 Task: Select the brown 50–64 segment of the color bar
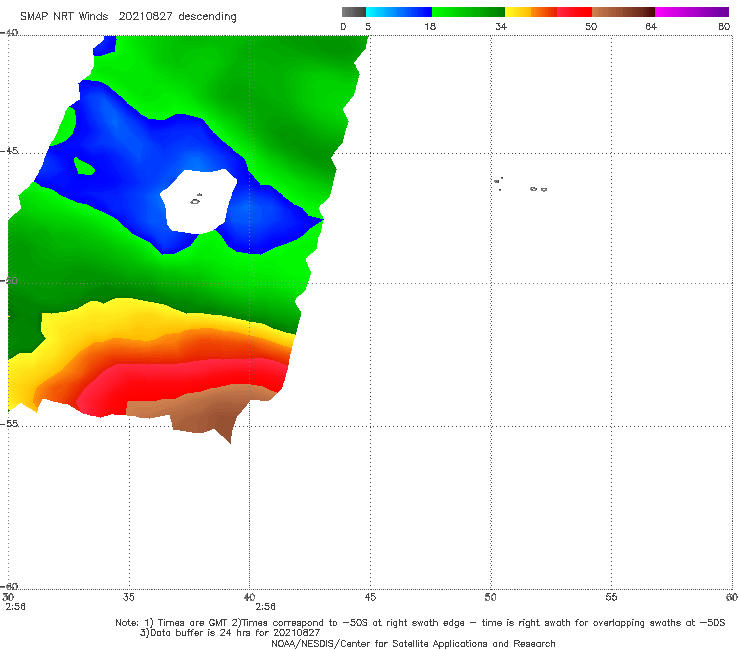click(x=623, y=12)
